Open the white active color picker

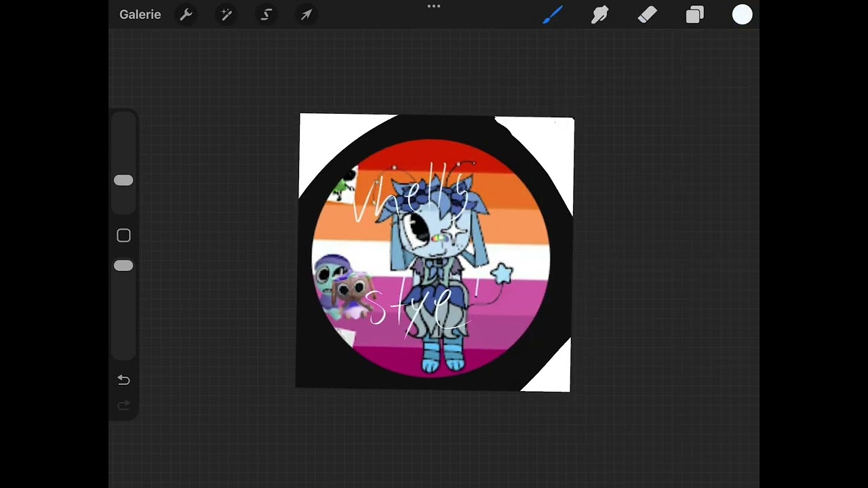(743, 14)
